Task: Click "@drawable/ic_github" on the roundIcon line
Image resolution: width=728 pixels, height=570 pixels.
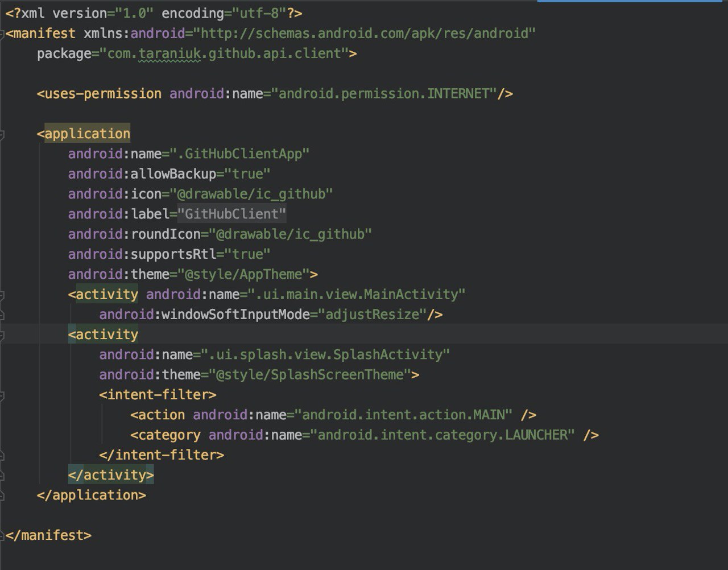Action: (x=291, y=234)
